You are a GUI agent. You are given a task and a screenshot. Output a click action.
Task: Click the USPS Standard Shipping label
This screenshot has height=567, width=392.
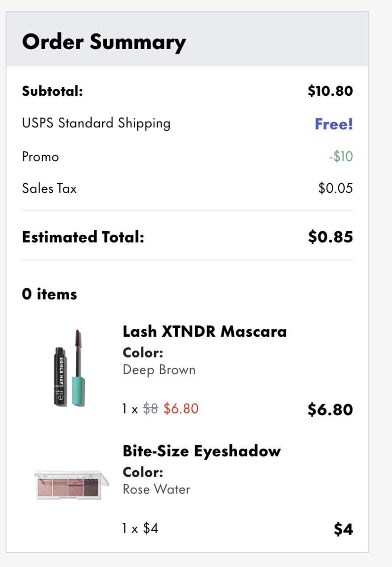96,123
